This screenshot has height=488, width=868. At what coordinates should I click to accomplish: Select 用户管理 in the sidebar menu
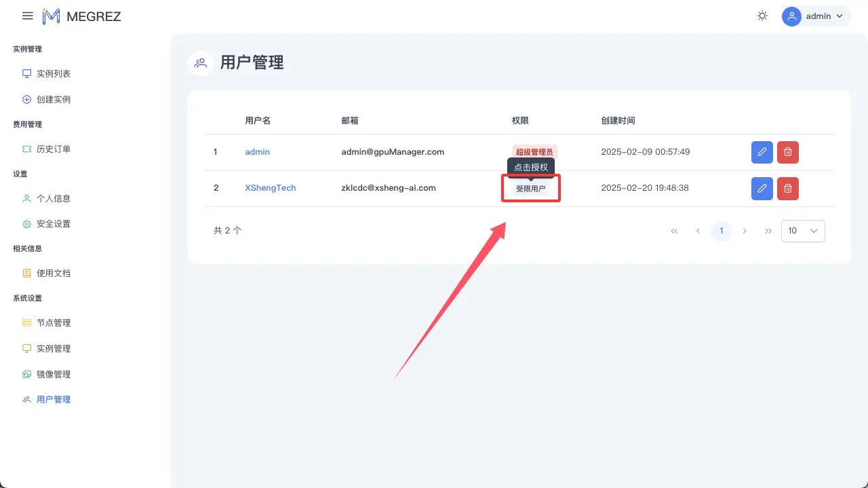coord(53,399)
